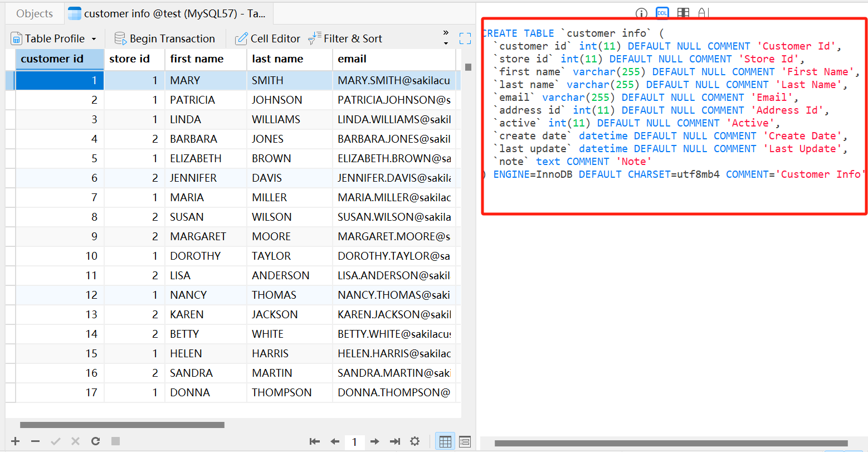Open the paging settings gear
The height and width of the screenshot is (452, 868).
(415, 441)
